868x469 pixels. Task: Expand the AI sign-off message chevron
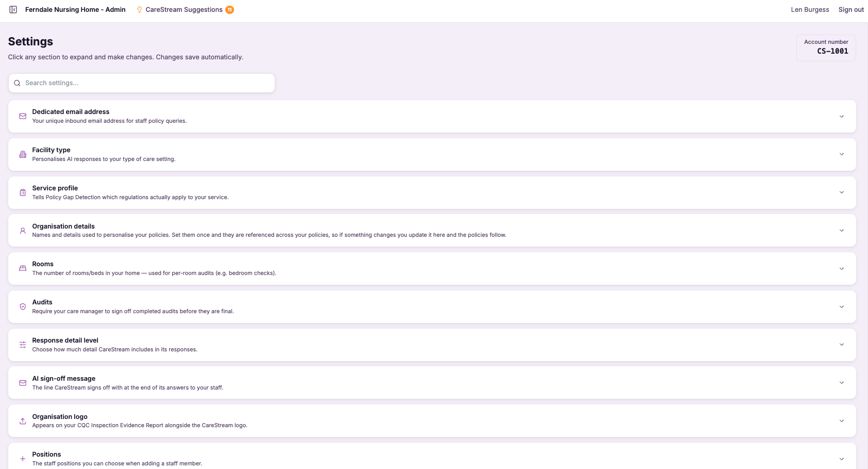pos(841,383)
